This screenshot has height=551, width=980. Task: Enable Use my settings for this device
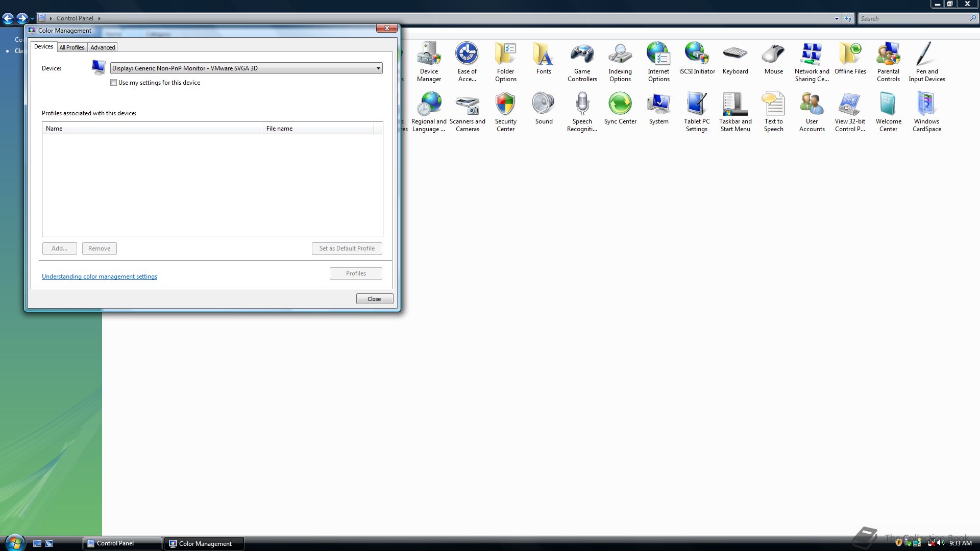pos(114,83)
